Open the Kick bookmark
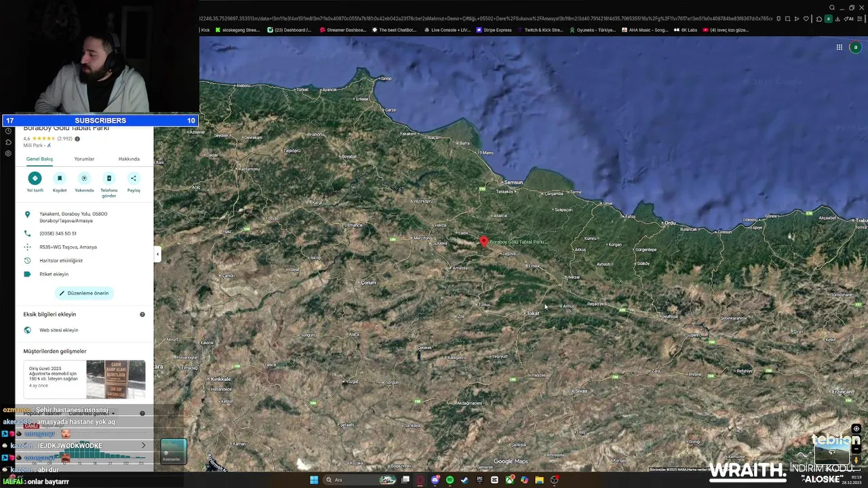868x488 pixels. [205, 30]
